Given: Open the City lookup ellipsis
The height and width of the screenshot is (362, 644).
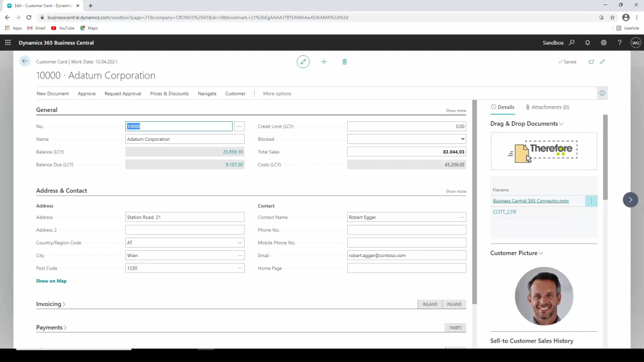Looking at the screenshot, I should pos(240,255).
